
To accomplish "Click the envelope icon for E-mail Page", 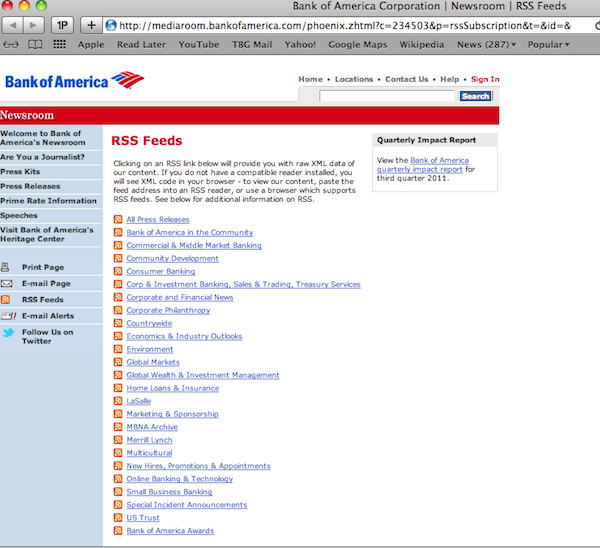I will click(6, 284).
